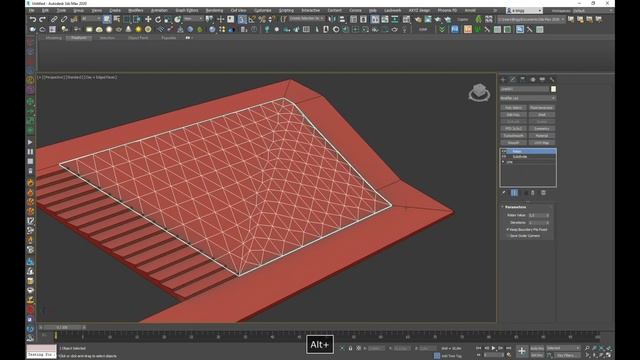The height and width of the screenshot is (360, 640).
Task: Click the teapot primitive icon in second toolbar
Action: (x=118, y=29)
